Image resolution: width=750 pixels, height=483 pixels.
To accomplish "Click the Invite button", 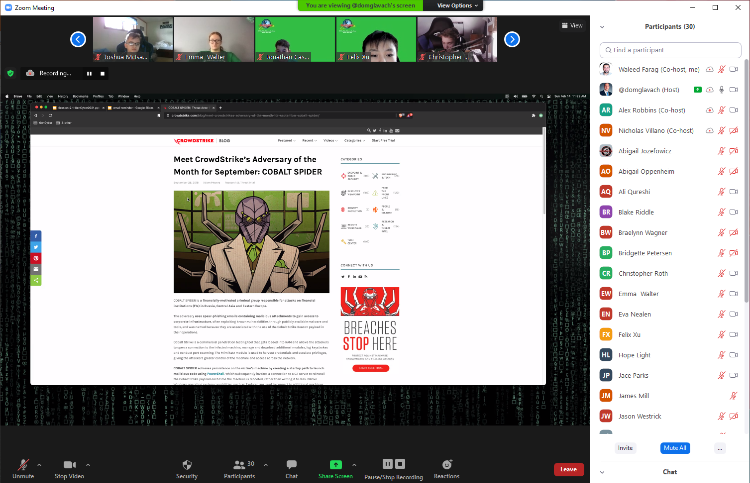I will 625,448.
